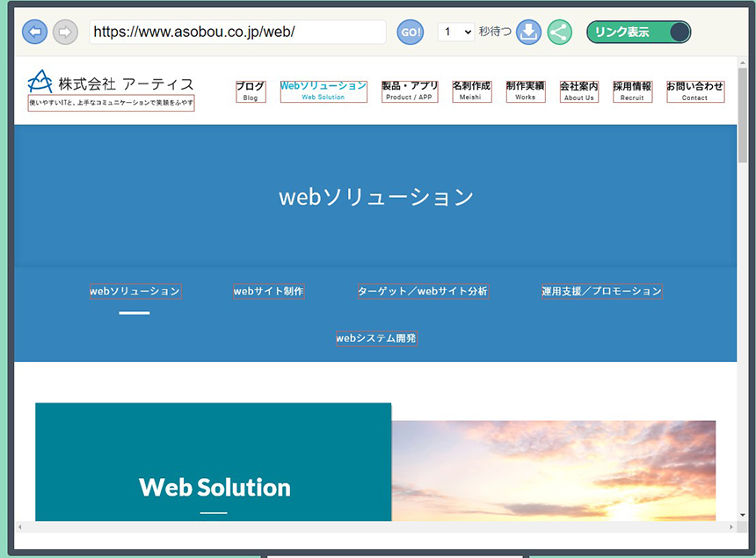Click the Artis company logo
756x558 pixels.
111,82
